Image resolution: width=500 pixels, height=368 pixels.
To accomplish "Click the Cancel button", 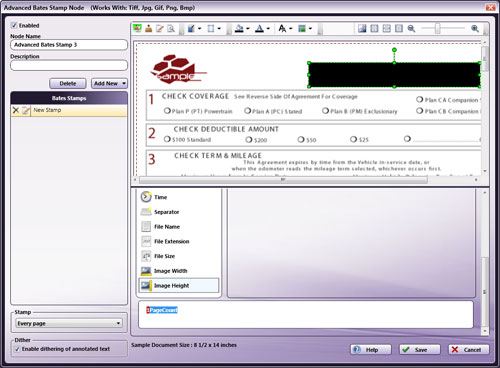I will click(x=469, y=350).
